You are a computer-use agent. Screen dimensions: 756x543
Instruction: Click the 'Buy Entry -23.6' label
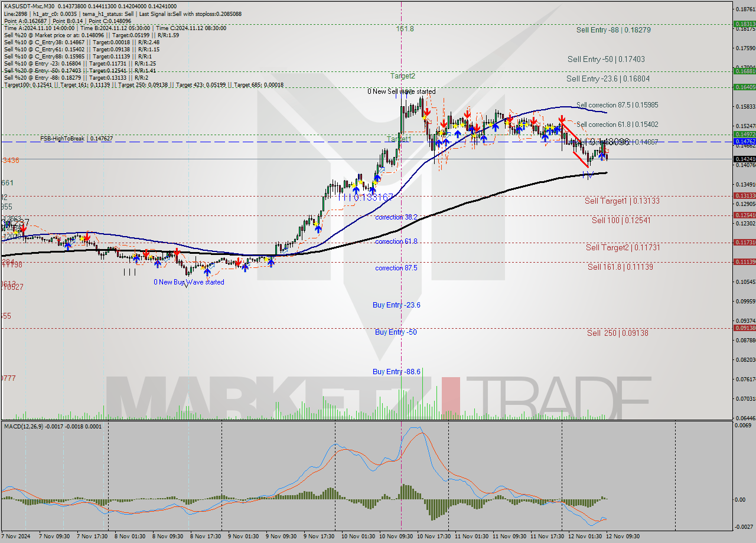tap(396, 305)
